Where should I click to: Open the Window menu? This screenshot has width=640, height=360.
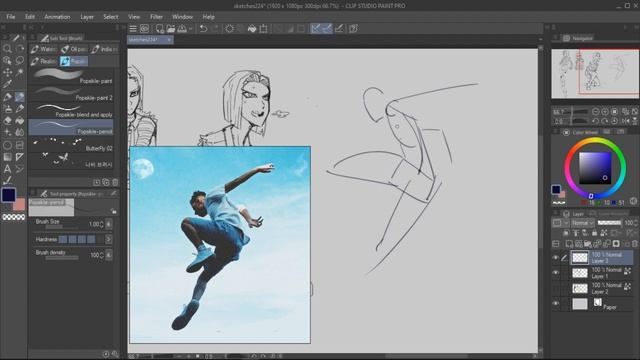[182, 17]
